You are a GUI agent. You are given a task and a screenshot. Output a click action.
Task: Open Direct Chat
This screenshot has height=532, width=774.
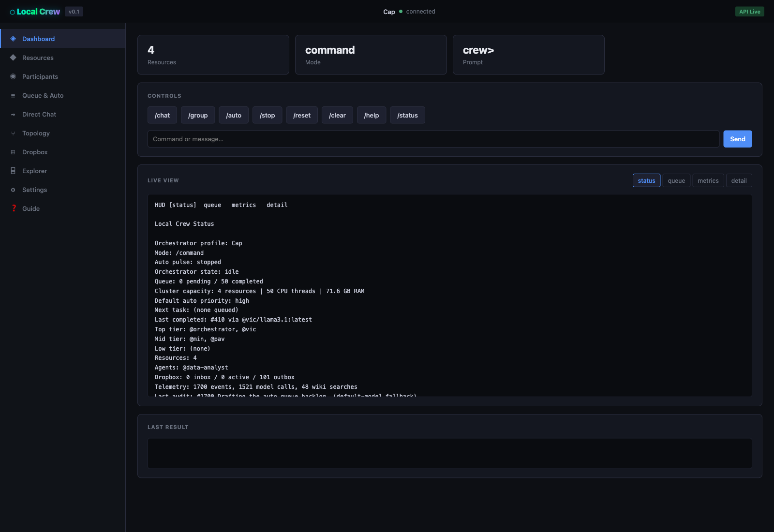point(63,114)
